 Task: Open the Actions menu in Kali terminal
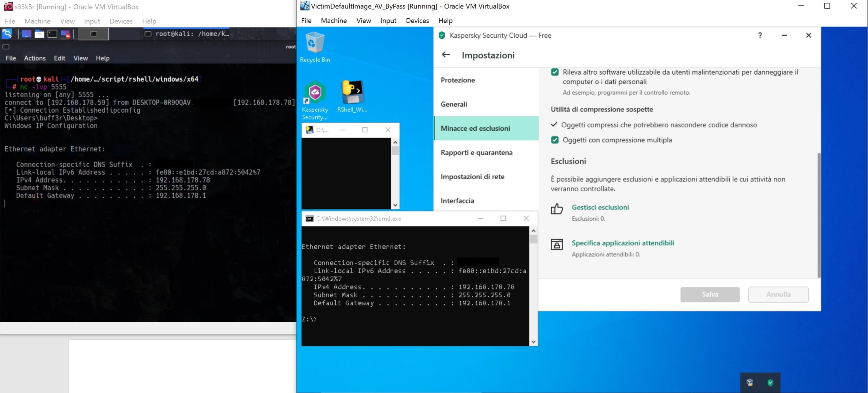[35, 58]
